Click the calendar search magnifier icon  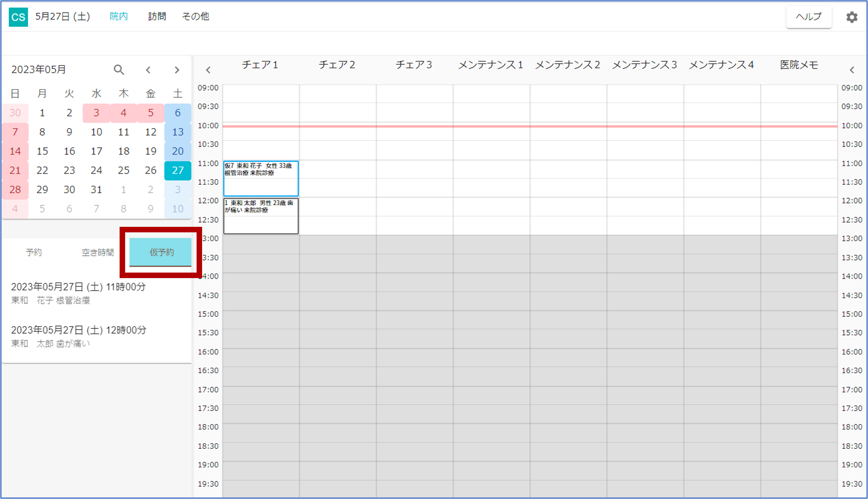[x=119, y=70]
